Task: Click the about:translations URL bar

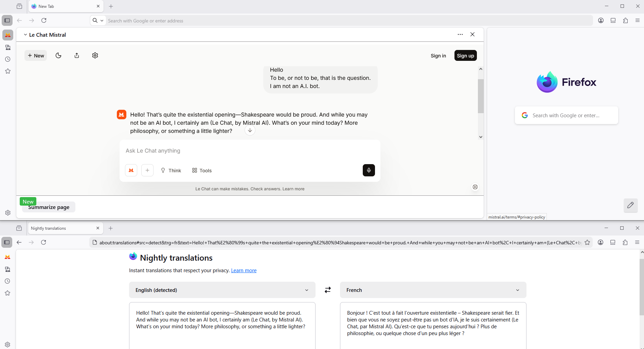Action: pos(340,243)
